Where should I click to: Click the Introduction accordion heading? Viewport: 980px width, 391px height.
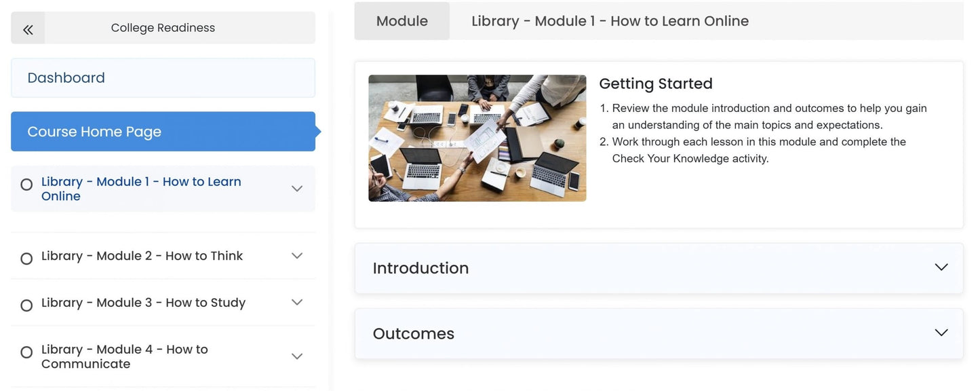pos(420,268)
